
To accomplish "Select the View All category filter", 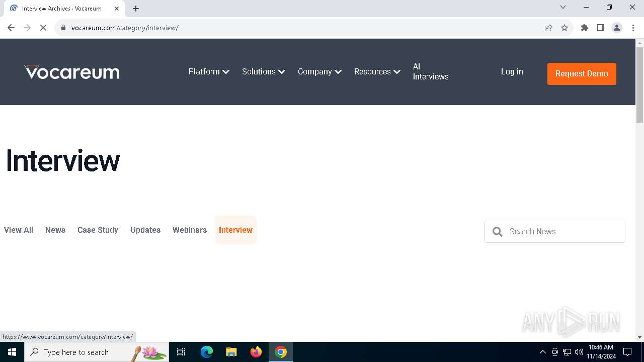I will pos(19,230).
